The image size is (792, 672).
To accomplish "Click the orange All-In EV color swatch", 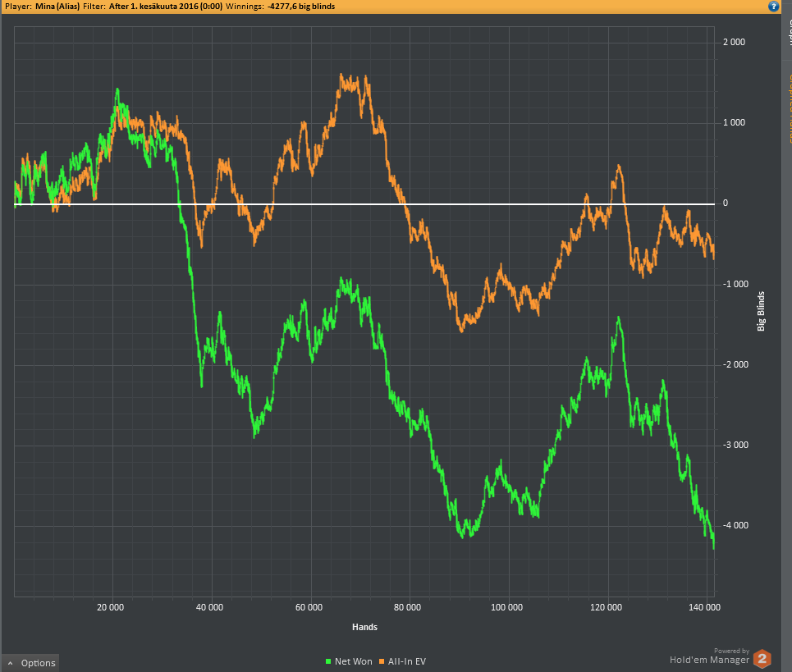I will pyautogui.click(x=382, y=661).
